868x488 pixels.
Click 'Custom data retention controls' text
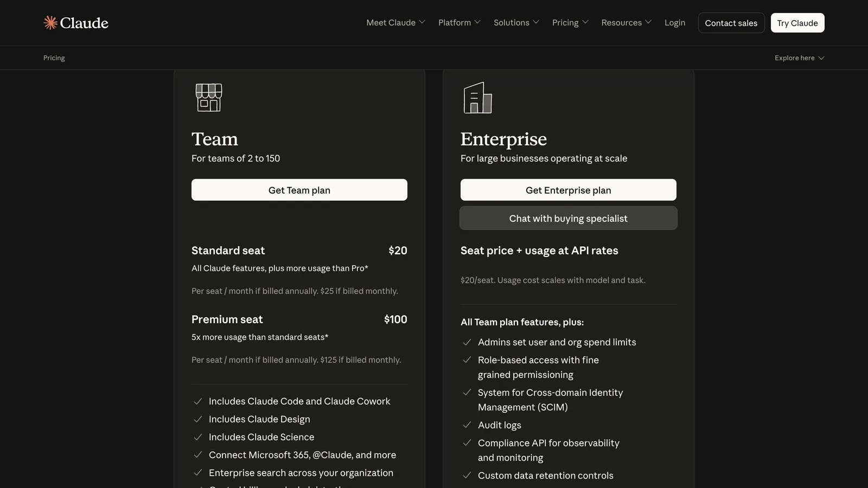tap(546, 476)
